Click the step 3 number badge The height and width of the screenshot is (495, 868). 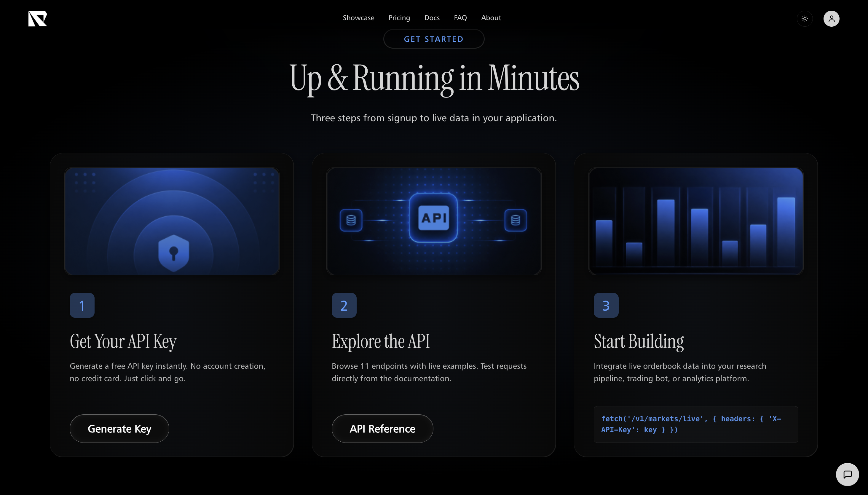(x=606, y=305)
